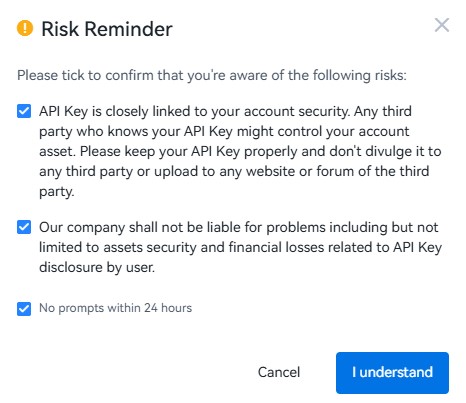Confirm with the I understand button
The image size is (466, 403).
pos(392,373)
